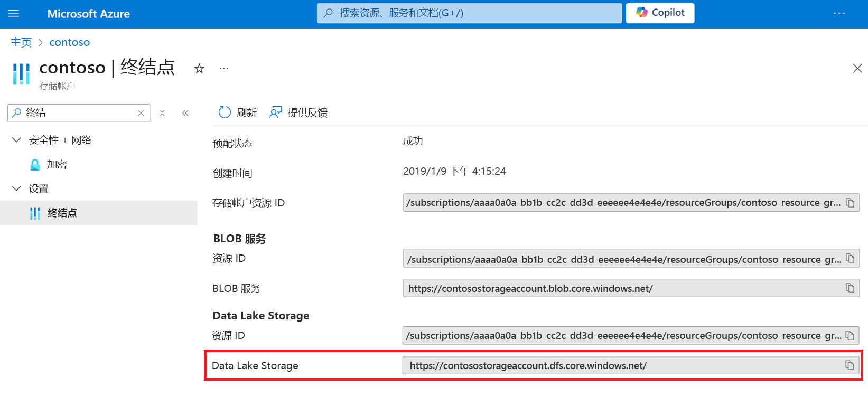Screen dimensions: 868x396
Task: Collapse the sidebar with the double chevron
Action: click(185, 112)
